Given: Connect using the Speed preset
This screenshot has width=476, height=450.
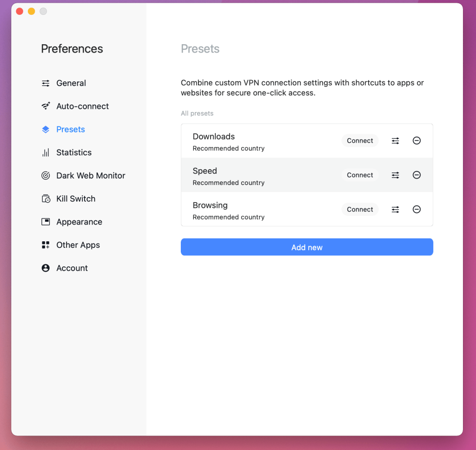Looking at the screenshot, I should [x=360, y=175].
